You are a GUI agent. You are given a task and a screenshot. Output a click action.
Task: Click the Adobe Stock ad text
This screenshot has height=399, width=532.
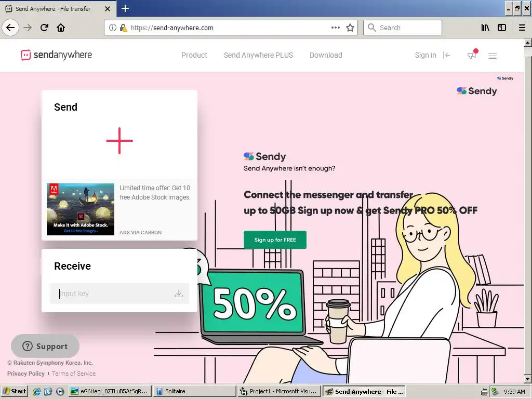[x=155, y=192]
